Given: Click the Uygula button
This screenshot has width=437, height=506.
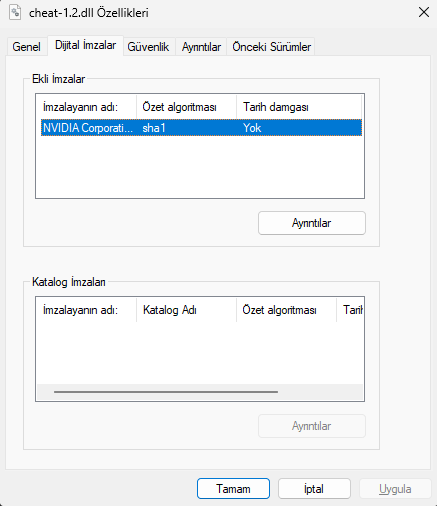Looking at the screenshot, I should pyautogui.click(x=395, y=489).
